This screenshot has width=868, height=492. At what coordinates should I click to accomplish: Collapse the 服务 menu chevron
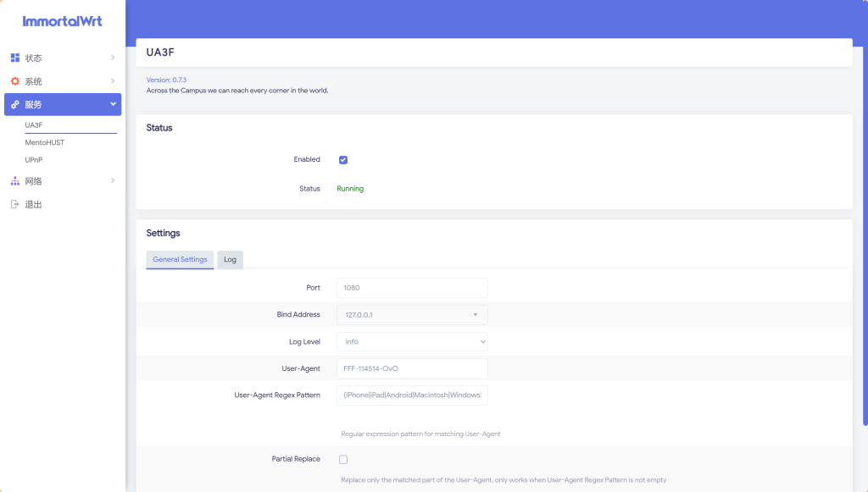(113, 104)
